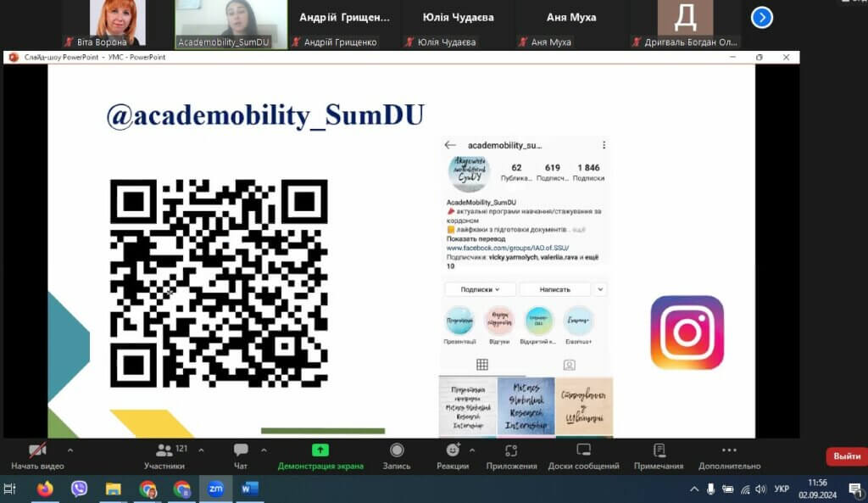Image resolution: width=868 pixels, height=503 pixels.
Task: Show next participants with blue arrow button
Action: click(x=762, y=18)
